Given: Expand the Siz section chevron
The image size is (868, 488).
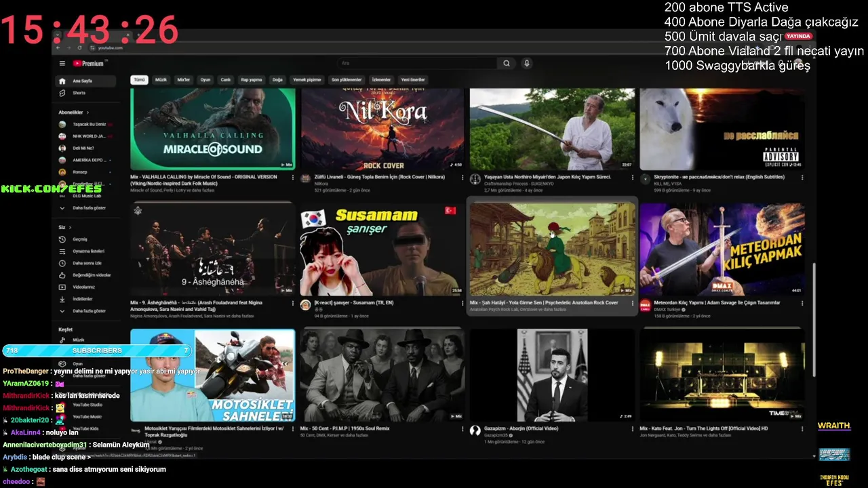Looking at the screenshot, I should [71, 228].
